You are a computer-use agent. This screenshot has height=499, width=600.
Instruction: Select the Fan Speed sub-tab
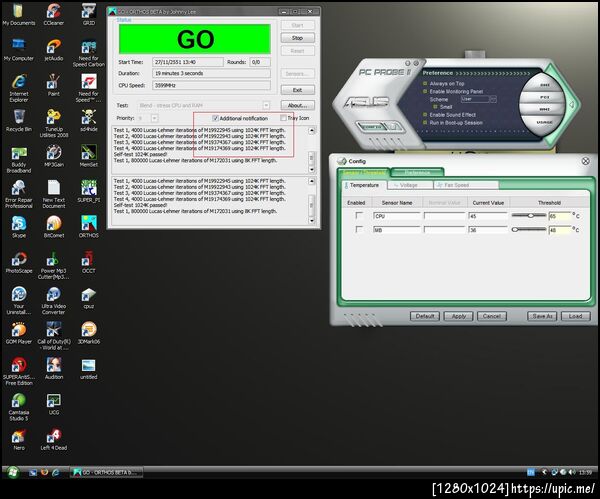click(466, 185)
